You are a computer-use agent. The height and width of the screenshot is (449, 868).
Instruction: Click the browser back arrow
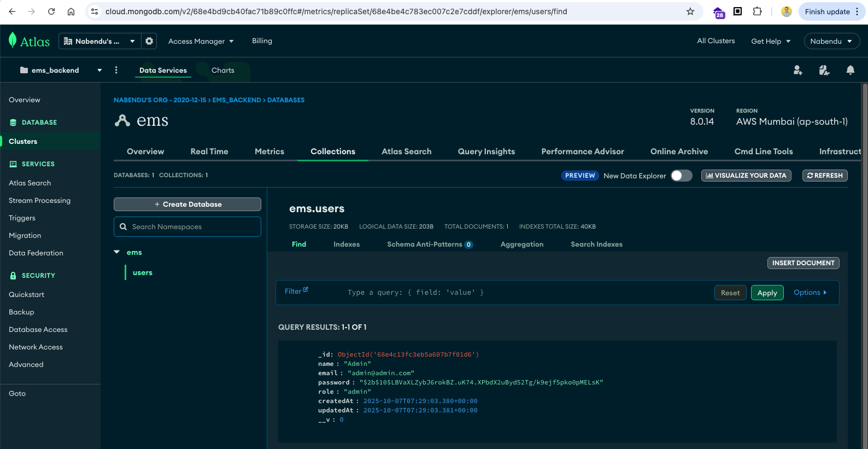[12, 11]
